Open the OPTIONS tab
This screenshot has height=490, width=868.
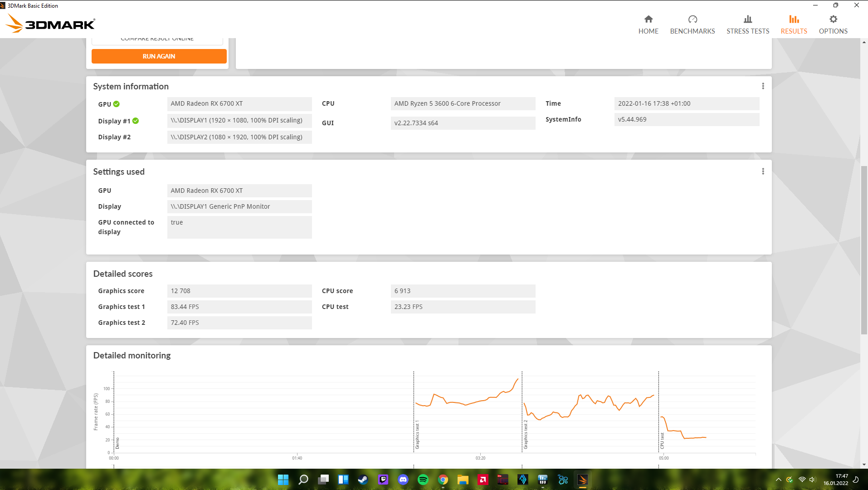pos(833,24)
